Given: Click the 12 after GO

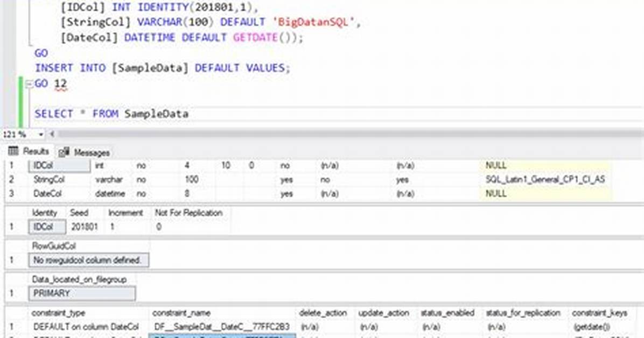Looking at the screenshot, I should coord(60,83).
